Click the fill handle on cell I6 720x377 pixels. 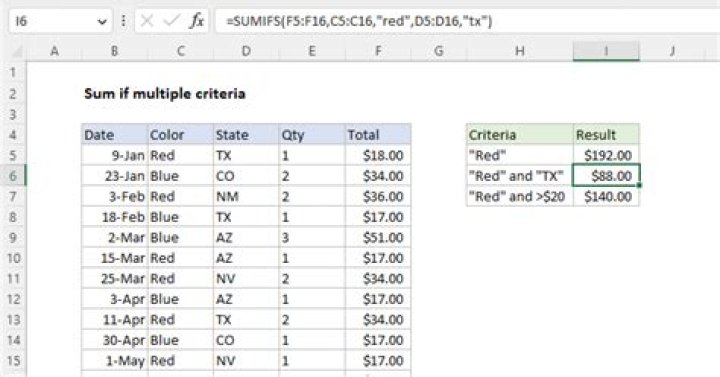point(639,186)
